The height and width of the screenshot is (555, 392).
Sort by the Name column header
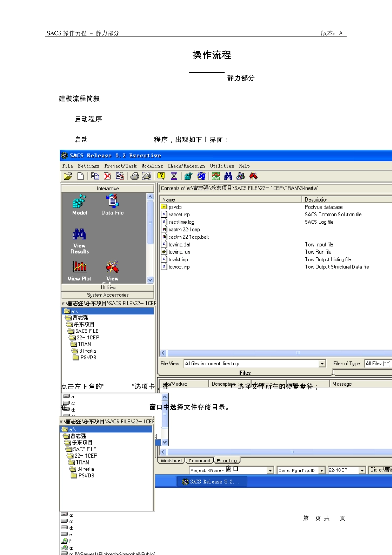pyautogui.click(x=231, y=199)
